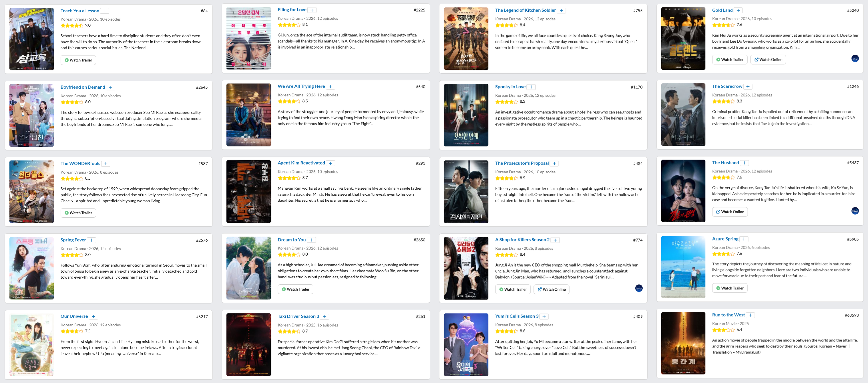868x383 pixels.
Task: Open the Azure Spring poster thumbnail
Action: click(683, 267)
